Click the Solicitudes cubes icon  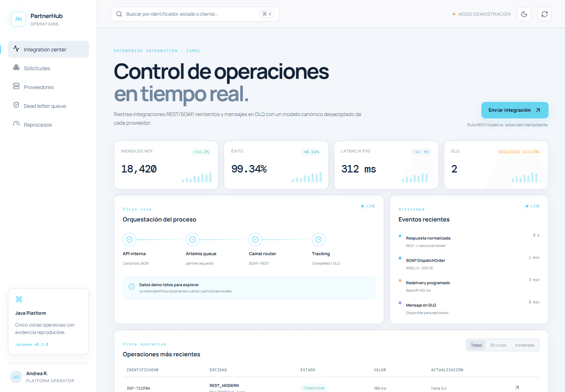point(16,67)
